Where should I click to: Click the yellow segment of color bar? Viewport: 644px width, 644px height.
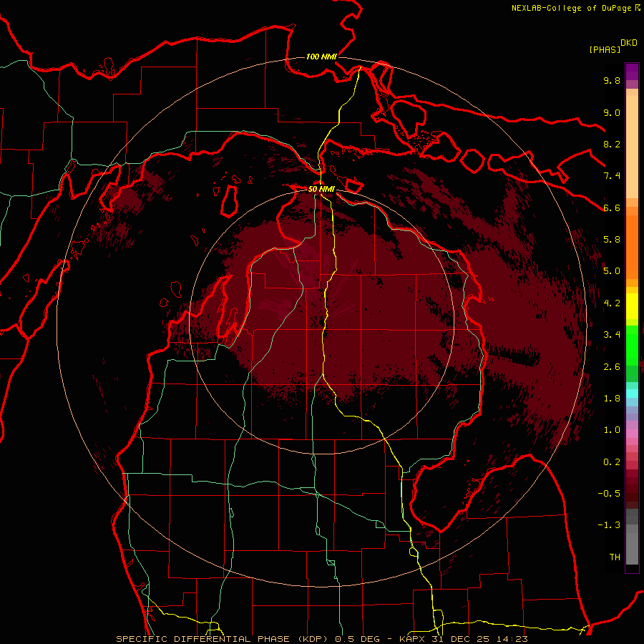632,306
